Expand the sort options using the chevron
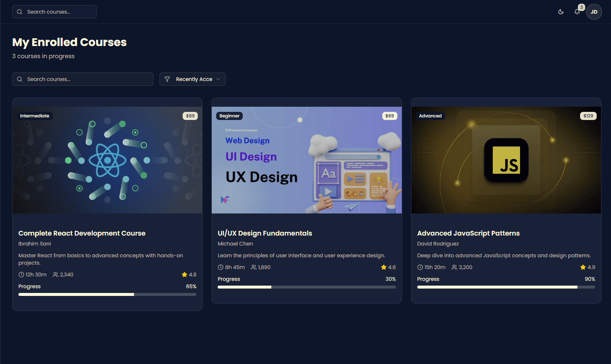The height and width of the screenshot is (364, 611). click(x=219, y=79)
